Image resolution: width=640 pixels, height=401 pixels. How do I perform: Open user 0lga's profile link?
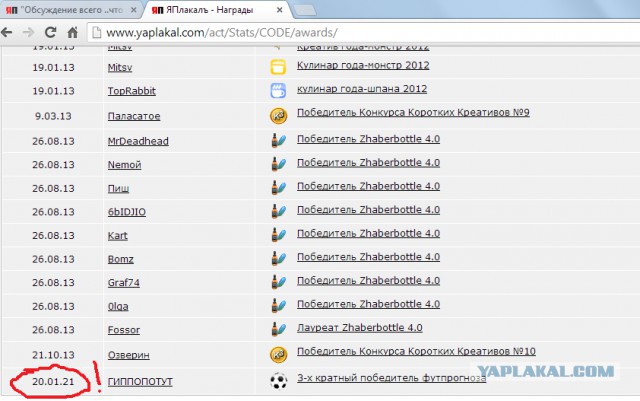118,307
